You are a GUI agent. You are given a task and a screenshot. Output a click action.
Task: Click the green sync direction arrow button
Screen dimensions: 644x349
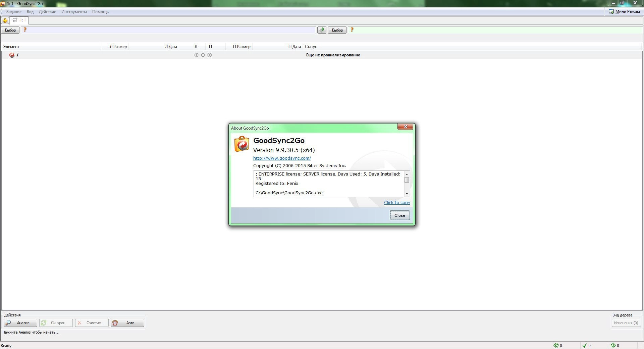tap(322, 30)
